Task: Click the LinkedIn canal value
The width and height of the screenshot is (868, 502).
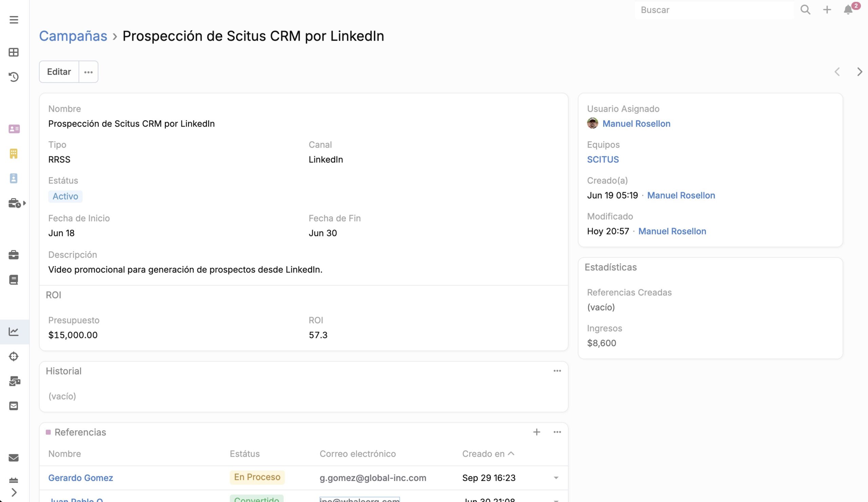Action: [326, 159]
